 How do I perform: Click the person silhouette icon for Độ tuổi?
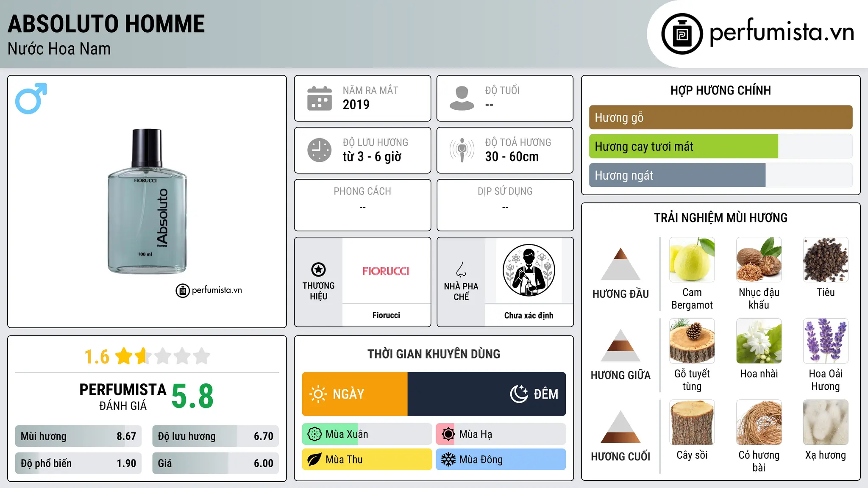[462, 98]
